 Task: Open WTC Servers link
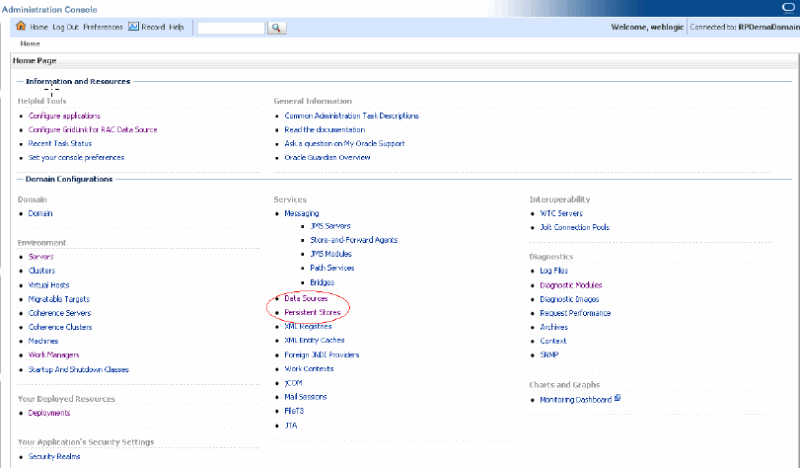(x=561, y=213)
